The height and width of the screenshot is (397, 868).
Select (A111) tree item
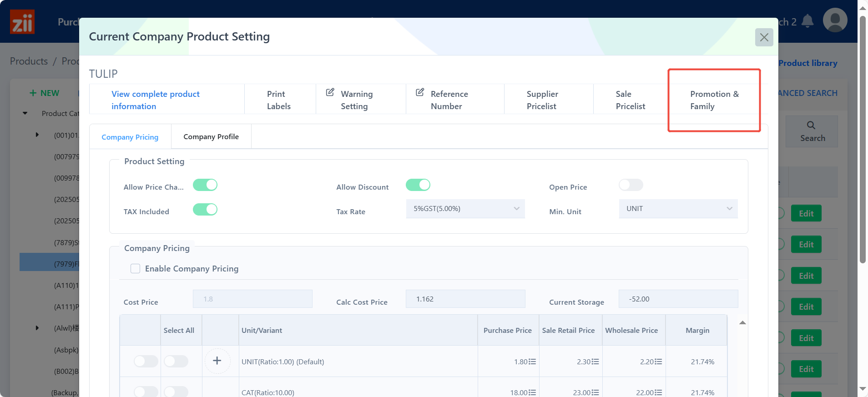coord(66,307)
